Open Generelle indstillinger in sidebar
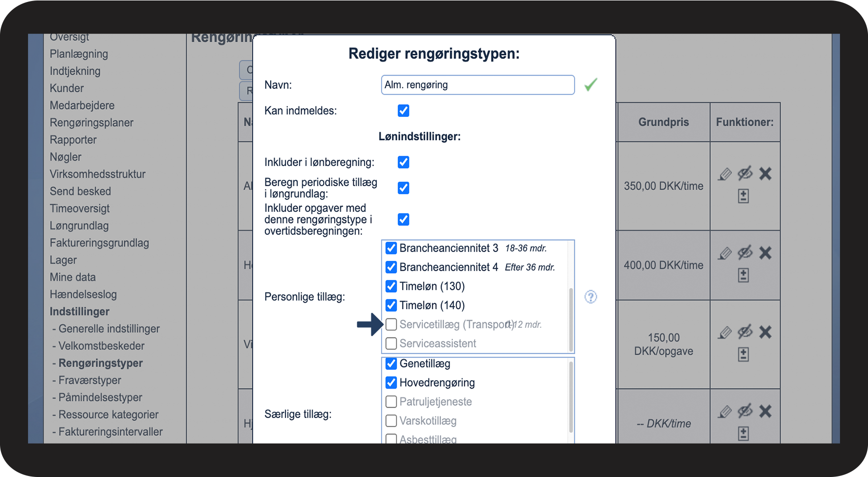The image size is (868, 477). click(x=109, y=329)
